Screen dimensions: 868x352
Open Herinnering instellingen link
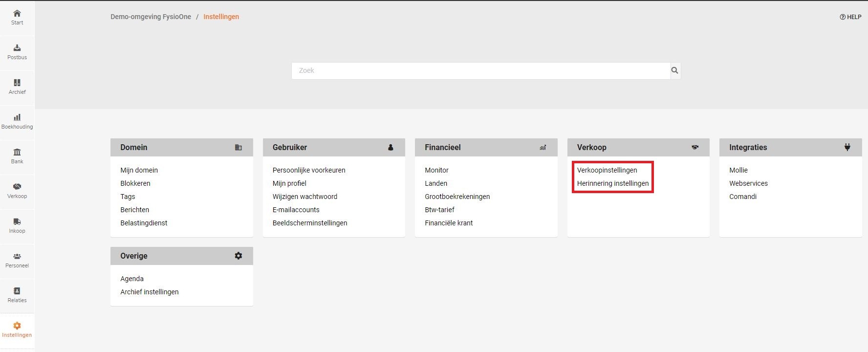pyautogui.click(x=613, y=183)
